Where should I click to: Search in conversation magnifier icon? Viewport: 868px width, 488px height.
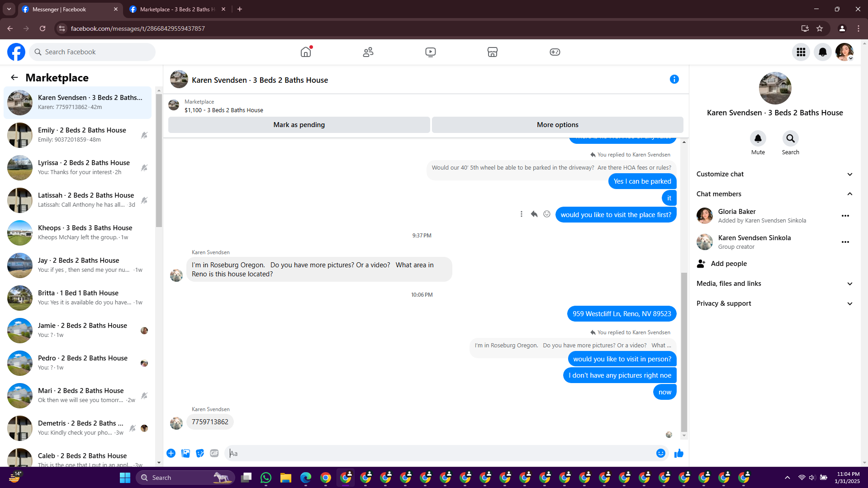point(790,138)
